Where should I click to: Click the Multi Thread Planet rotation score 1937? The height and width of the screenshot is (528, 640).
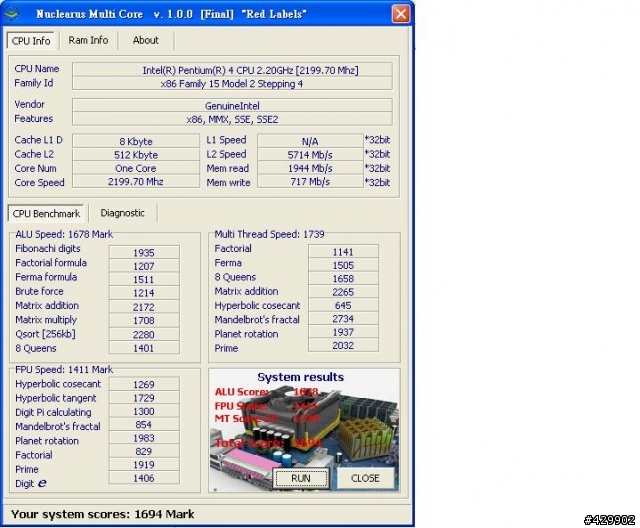343,332
